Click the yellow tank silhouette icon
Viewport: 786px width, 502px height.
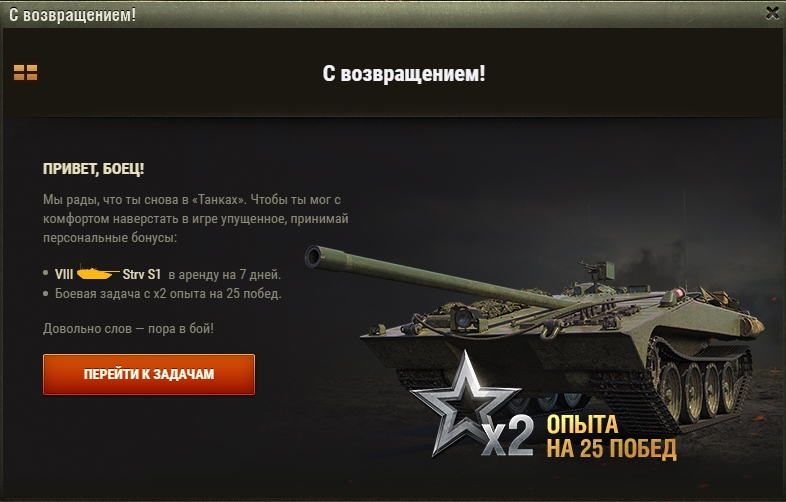[98, 273]
